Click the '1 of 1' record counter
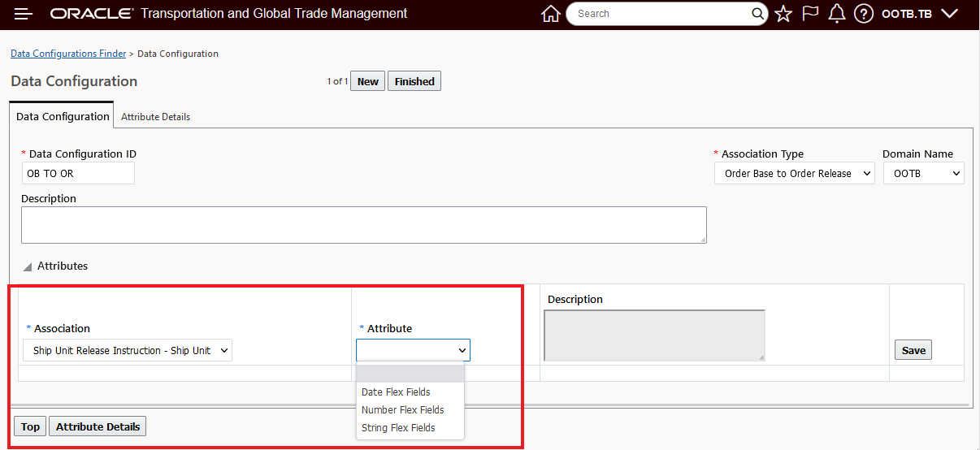The height and width of the screenshot is (450, 980). tap(337, 81)
